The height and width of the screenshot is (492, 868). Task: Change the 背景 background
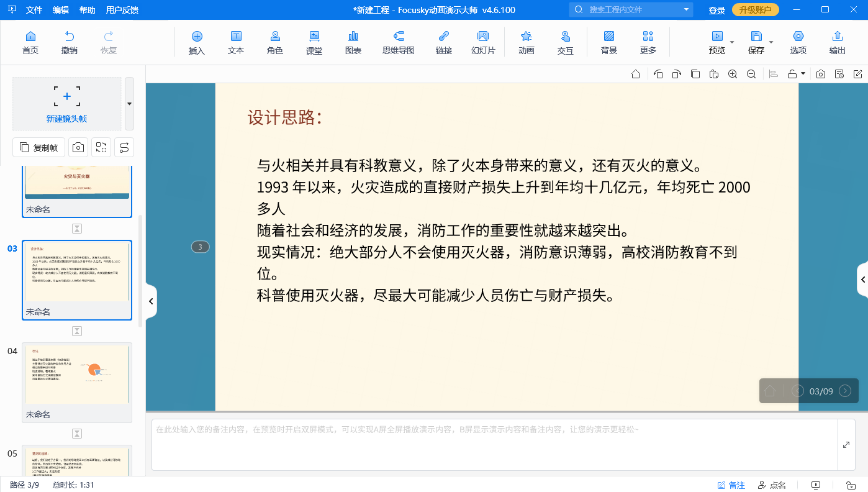609,42
